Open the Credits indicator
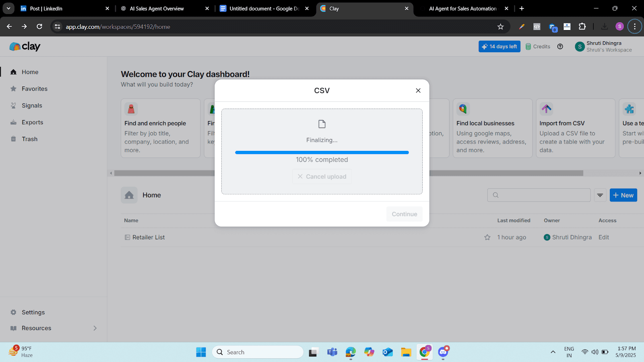The height and width of the screenshot is (362, 644). click(538, 47)
